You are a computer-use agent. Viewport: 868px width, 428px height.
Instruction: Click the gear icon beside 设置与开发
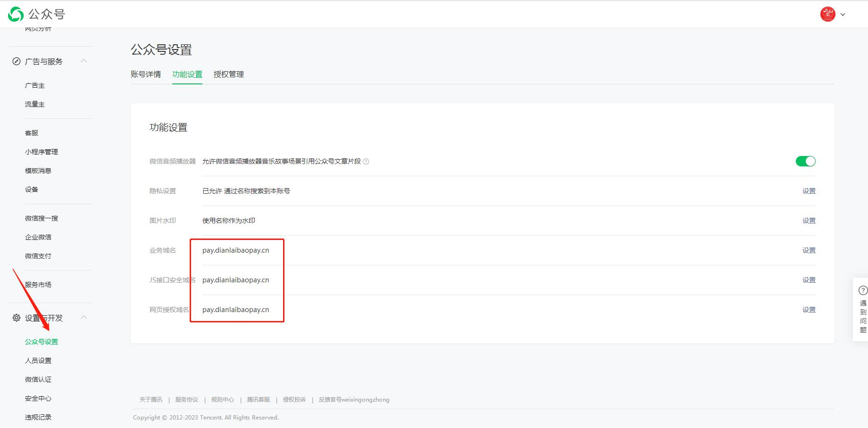pos(17,318)
